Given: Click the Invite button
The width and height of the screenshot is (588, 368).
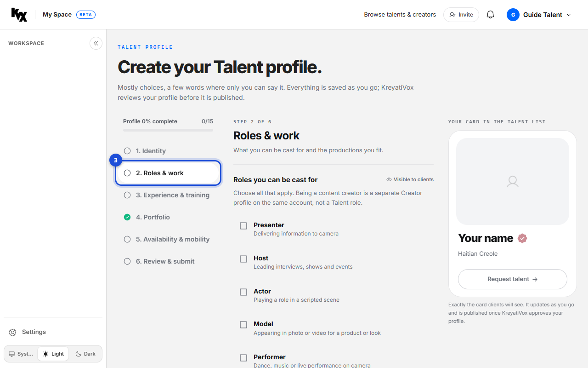Looking at the screenshot, I should point(461,15).
